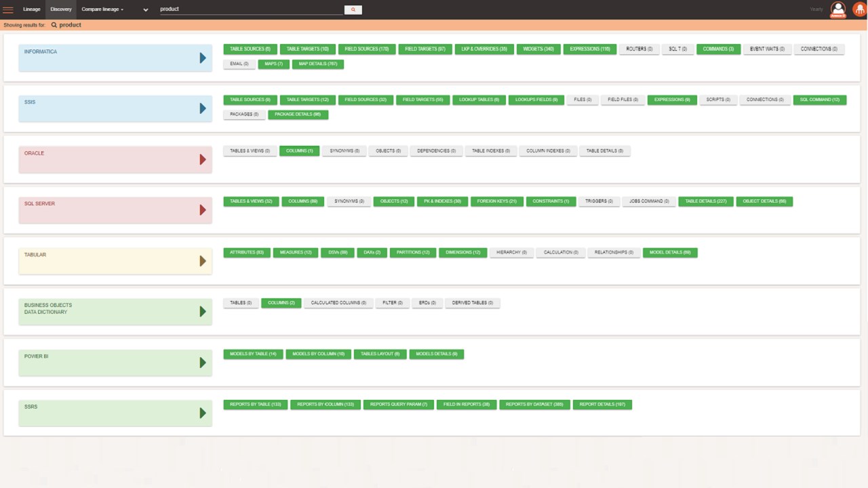The height and width of the screenshot is (488, 868).
Task: Open SQL Server Foreign Keys (21)
Action: pyautogui.click(x=496, y=201)
